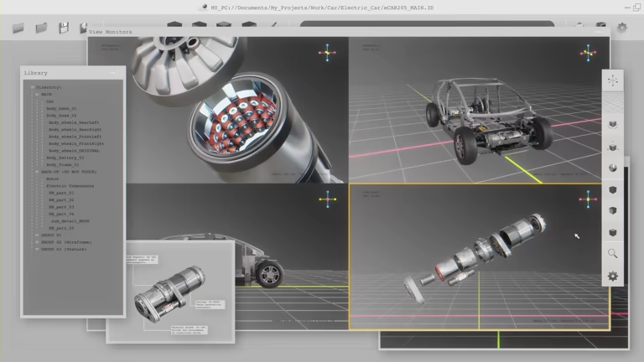The width and height of the screenshot is (644, 362).
Task: Click the axis gizmo in the chassis viewport
Action: [x=589, y=53]
